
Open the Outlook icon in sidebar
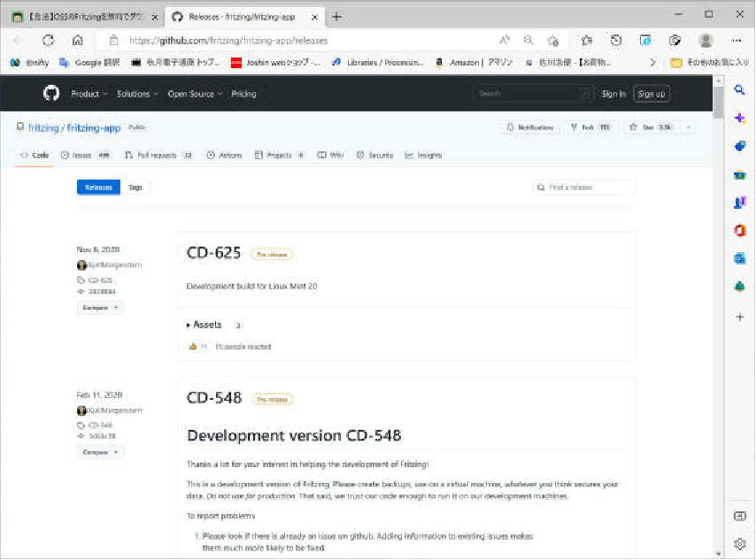point(739,259)
